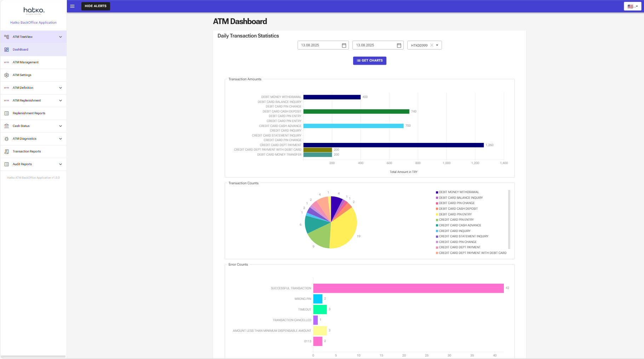Clear the HTK00999 ATM selection
Viewport: 644px width, 359px height.
click(432, 45)
